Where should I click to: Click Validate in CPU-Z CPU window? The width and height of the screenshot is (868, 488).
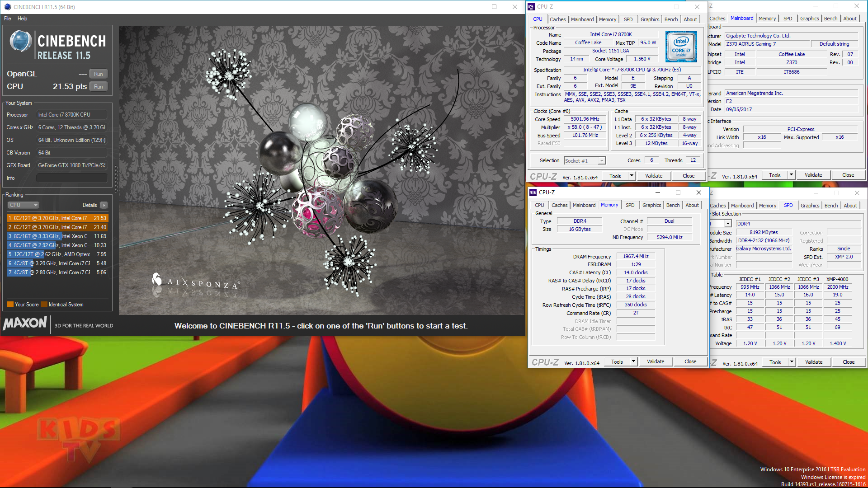click(x=654, y=176)
